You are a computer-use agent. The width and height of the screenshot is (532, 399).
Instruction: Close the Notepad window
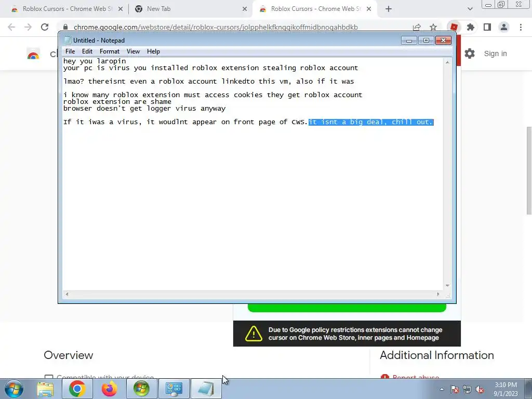click(x=443, y=41)
